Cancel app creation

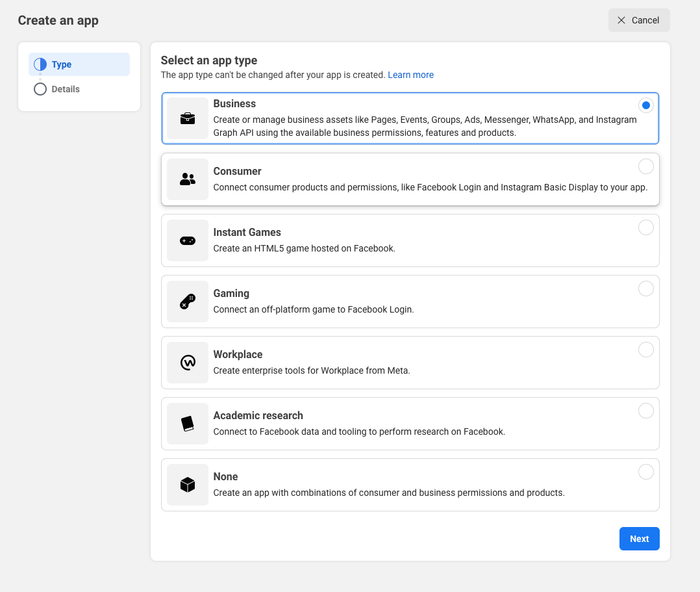(639, 20)
